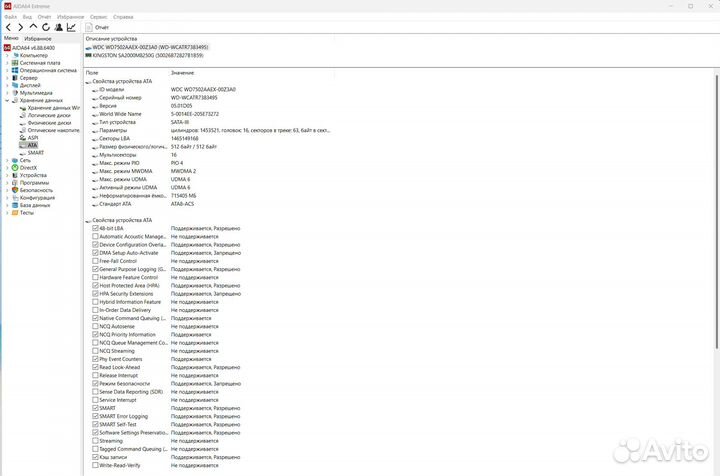Collapse the Хранение данных tree node
Image resolution: width=720 pixels, height=476 pixels.
coord(7,100)
